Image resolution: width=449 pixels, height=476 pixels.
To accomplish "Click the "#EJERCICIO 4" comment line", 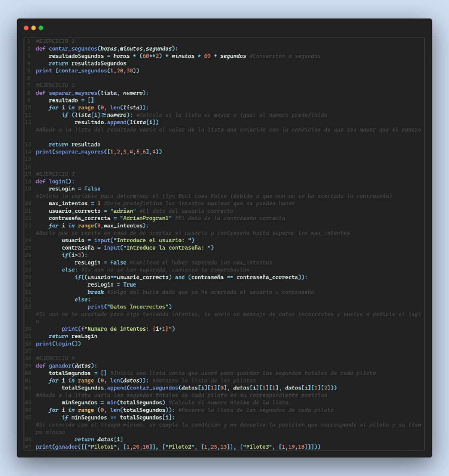I will click(x=55, y=358).
